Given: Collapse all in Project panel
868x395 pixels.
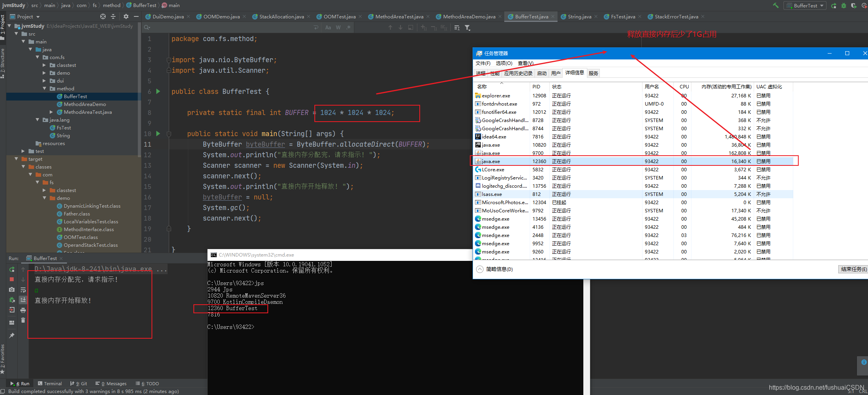Looking at the screenshot, I should point(113,16).
